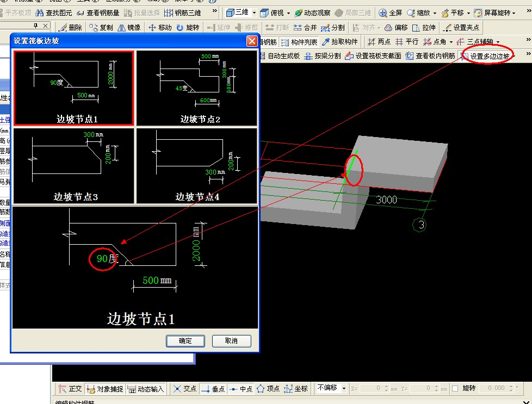
Task: Toggle 交点 intersection snap
Action: pos(184,389)
